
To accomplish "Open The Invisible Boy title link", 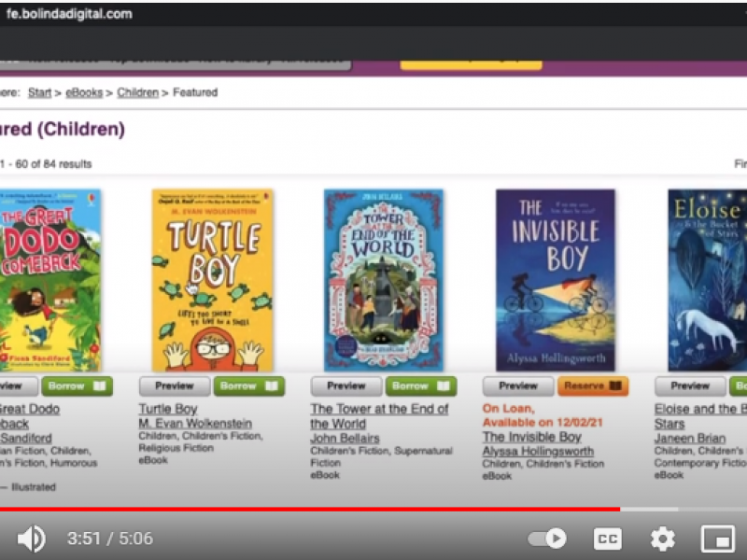I will (x=532, y=437).
